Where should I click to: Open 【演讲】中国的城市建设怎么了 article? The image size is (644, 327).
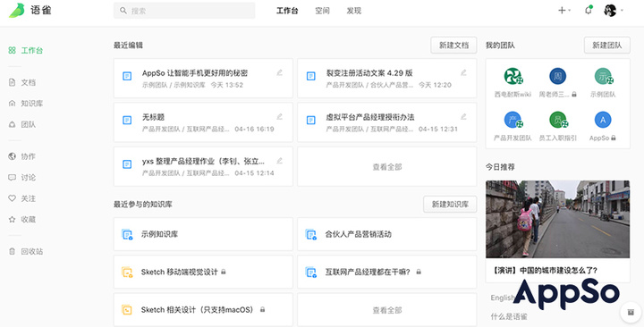545,271
